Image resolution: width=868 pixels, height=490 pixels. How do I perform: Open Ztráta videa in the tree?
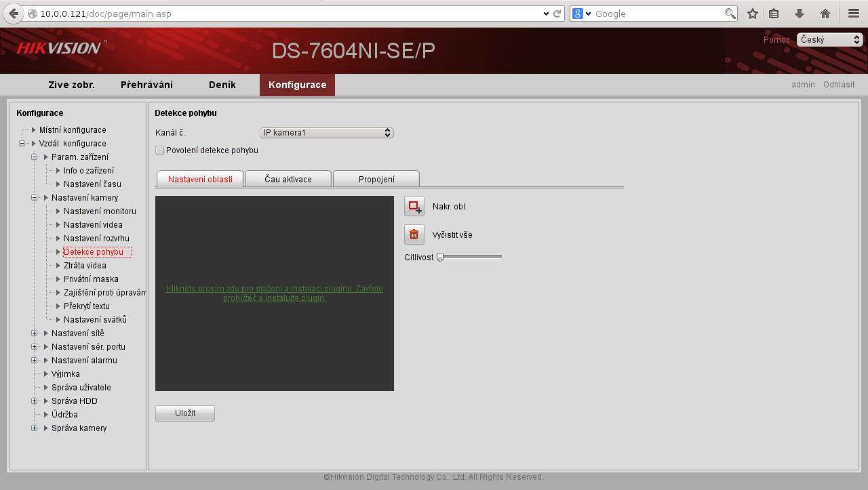pos(85,266)
